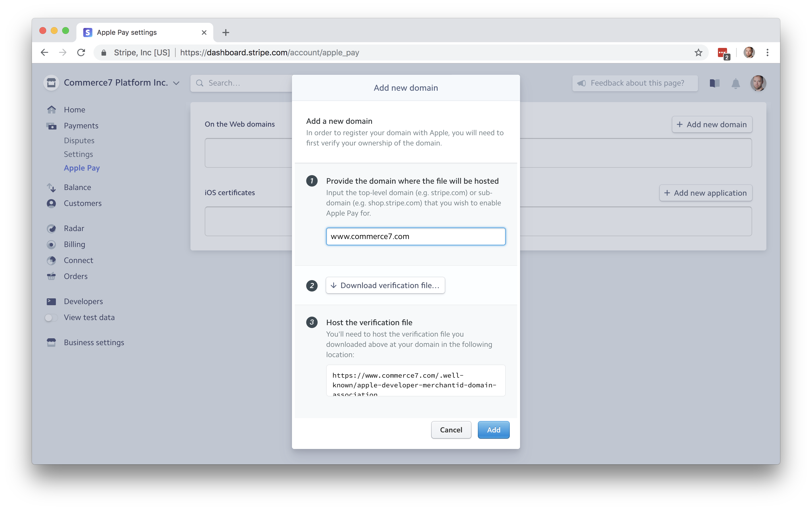Click Download verification file button
This screenshot has height=510, width=812.
[x=385, y=285]
